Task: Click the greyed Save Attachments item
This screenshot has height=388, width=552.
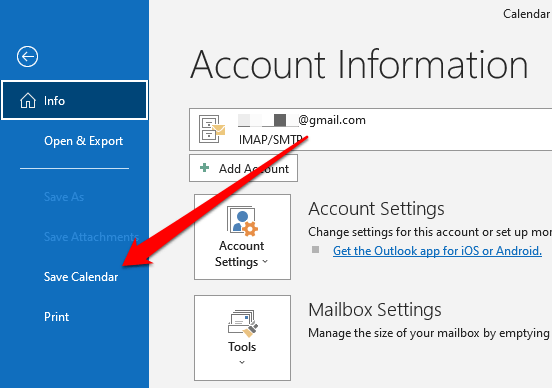Action: (91, 237)
